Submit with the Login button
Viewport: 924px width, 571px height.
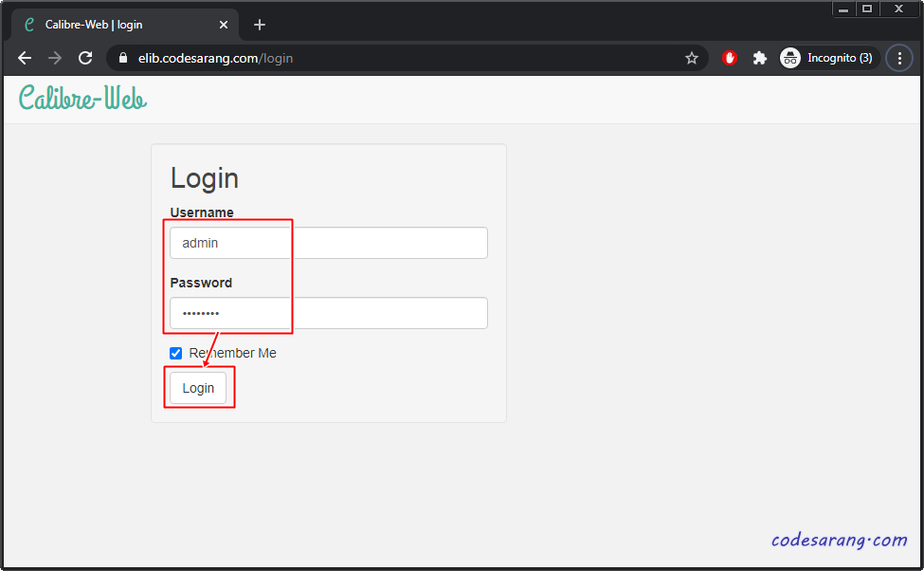point(198,388)
